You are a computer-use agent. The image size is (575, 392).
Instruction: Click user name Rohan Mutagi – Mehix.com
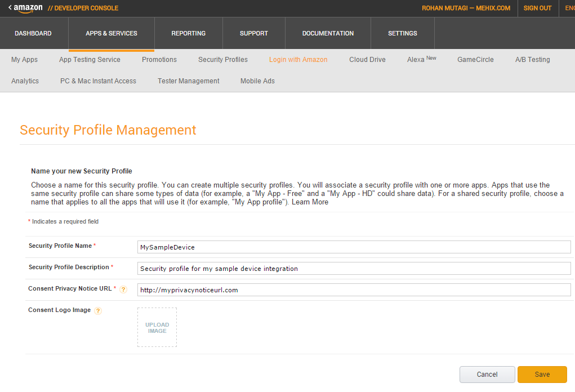pyautogui.click(x=466, y=8)
